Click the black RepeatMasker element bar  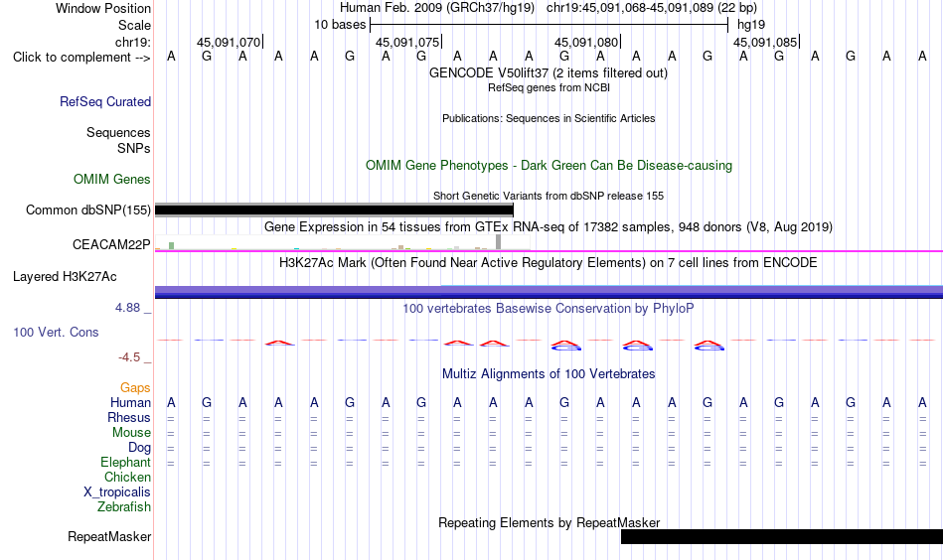point(782,536)
